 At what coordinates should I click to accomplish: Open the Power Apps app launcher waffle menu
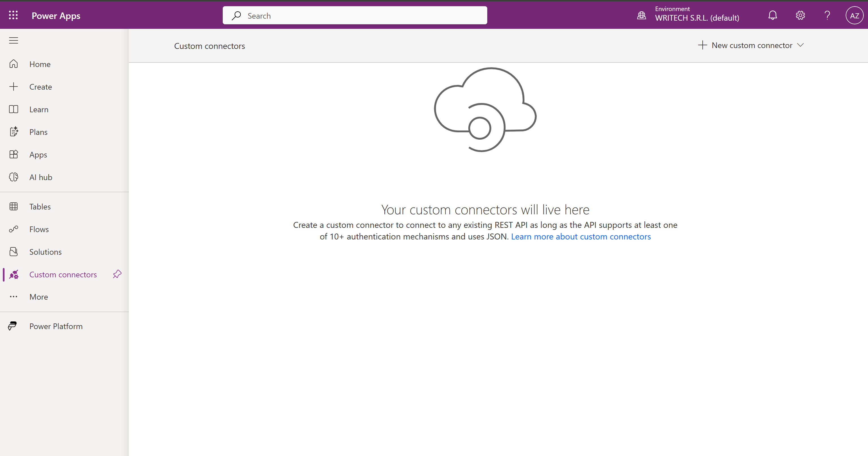click(14, 15)
